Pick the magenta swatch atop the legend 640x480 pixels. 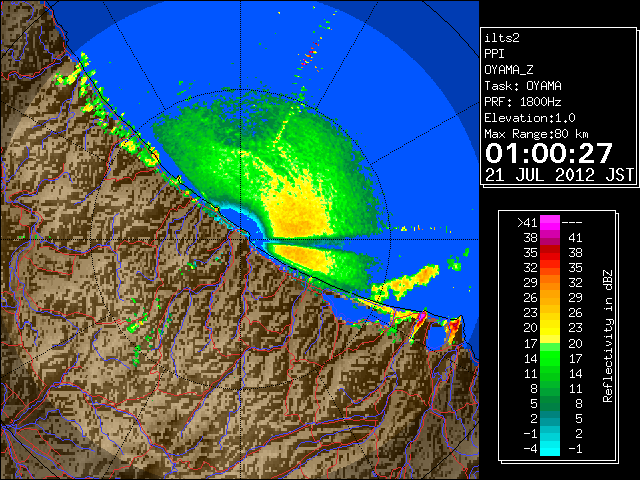550,222
